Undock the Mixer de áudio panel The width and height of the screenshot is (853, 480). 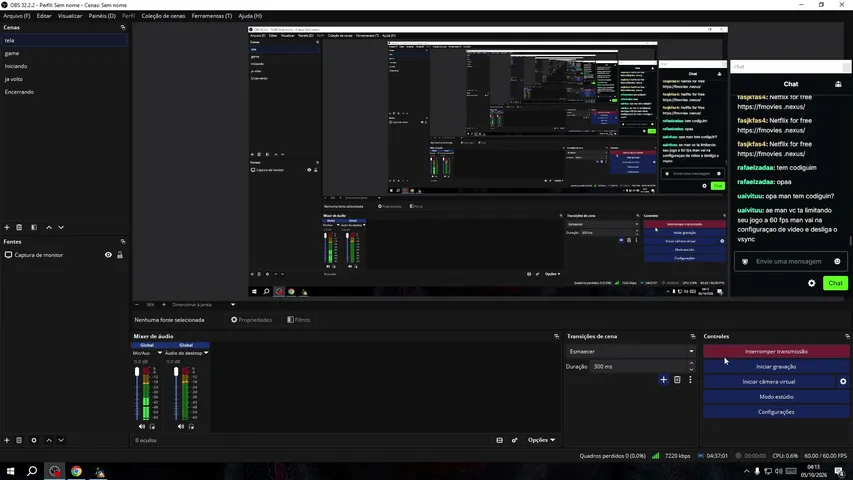pos(556,336)
